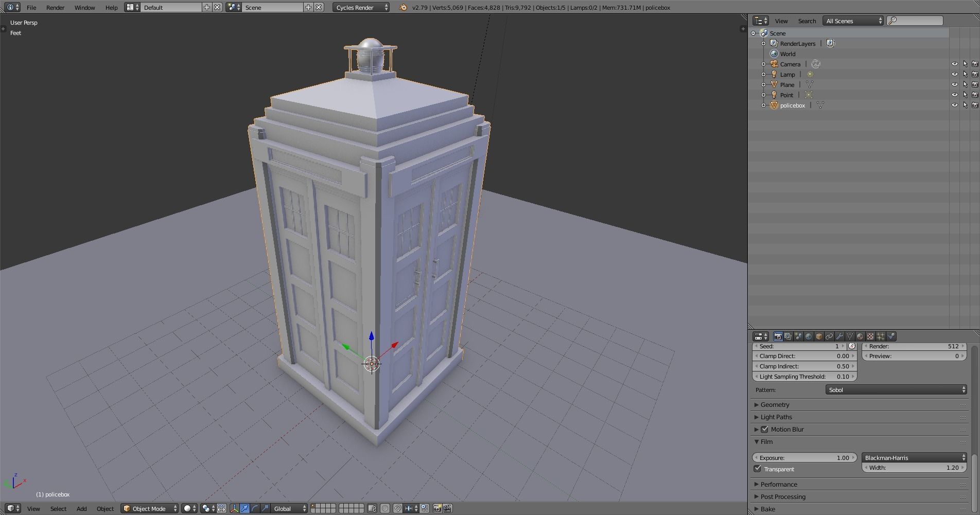Click the lock layers to scene icon
The image size is (980, 515).
point(372,508)
